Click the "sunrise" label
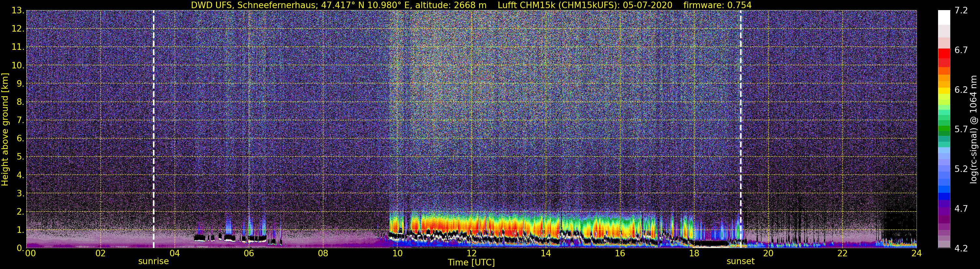The height and width of the screenshot is (269, 980). tap(153, 262)
